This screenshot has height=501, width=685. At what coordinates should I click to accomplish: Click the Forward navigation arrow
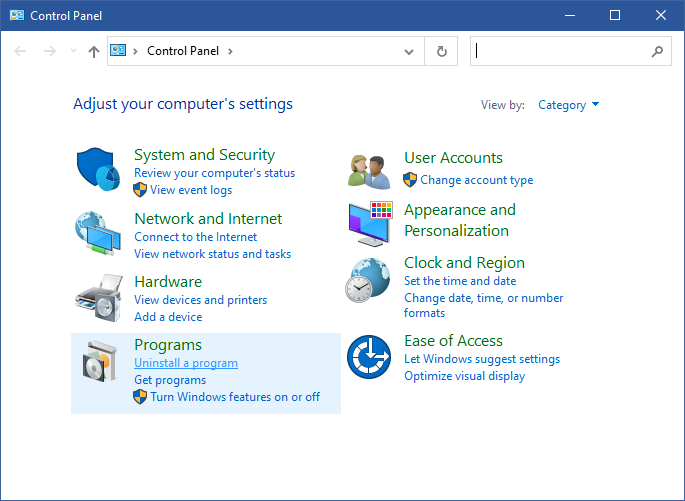click(x=50, y=52)
